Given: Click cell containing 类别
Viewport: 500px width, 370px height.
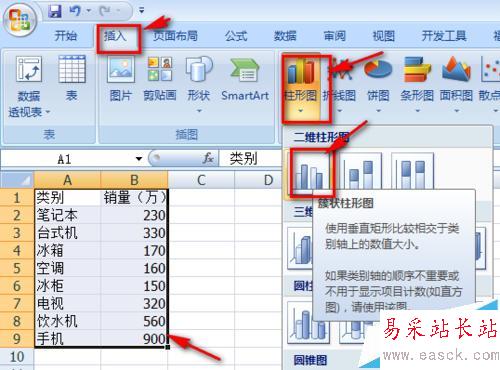Looking at the screenshot, I should pyautogui.click(x=68, y=198).
